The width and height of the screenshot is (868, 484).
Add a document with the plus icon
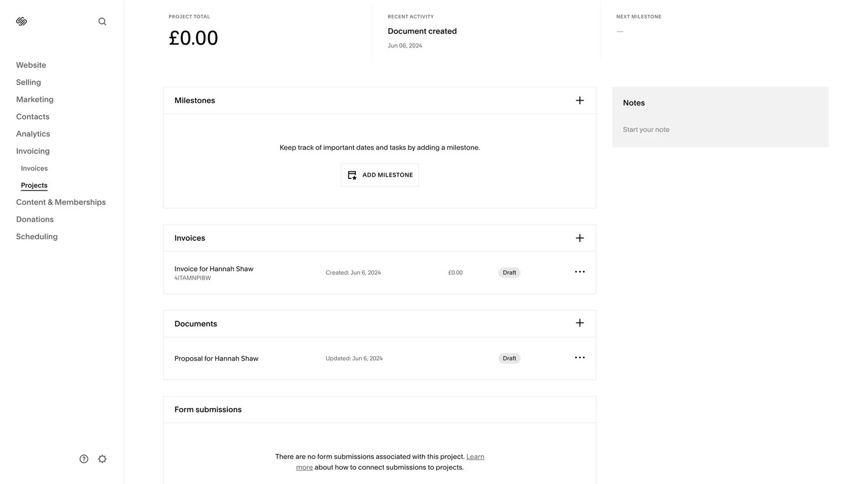[580, 323]
